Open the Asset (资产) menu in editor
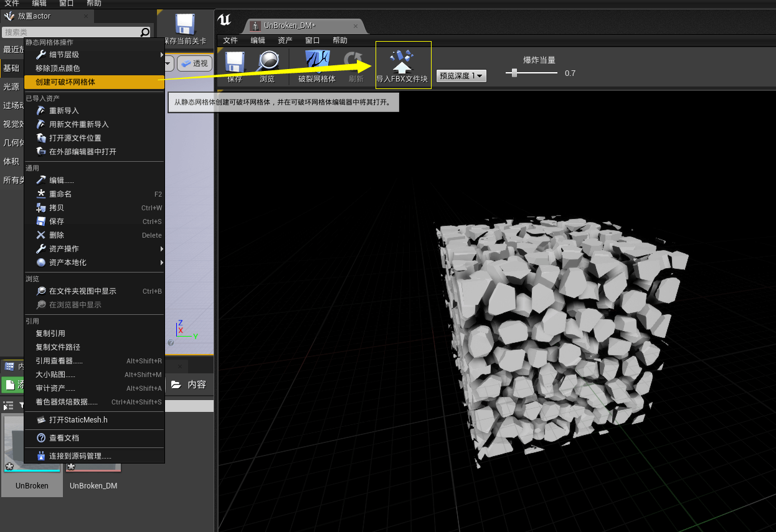 pyautogui.click(x=285, y=40)
